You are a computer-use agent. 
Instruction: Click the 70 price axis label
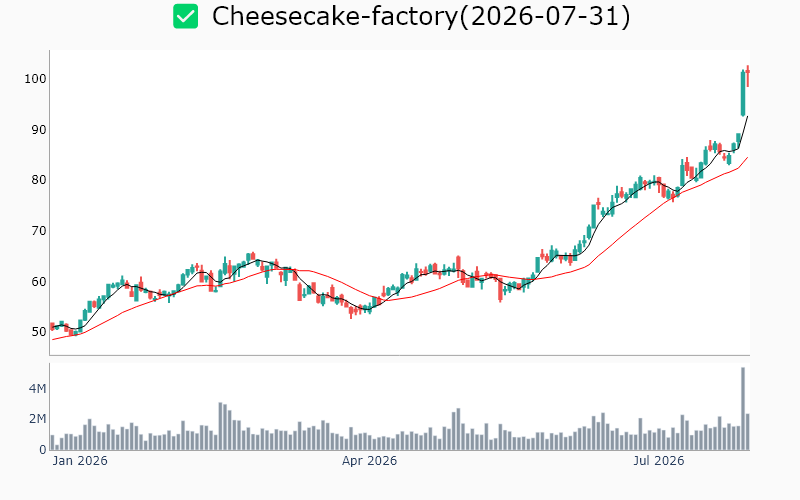click(x=39, y=231)
